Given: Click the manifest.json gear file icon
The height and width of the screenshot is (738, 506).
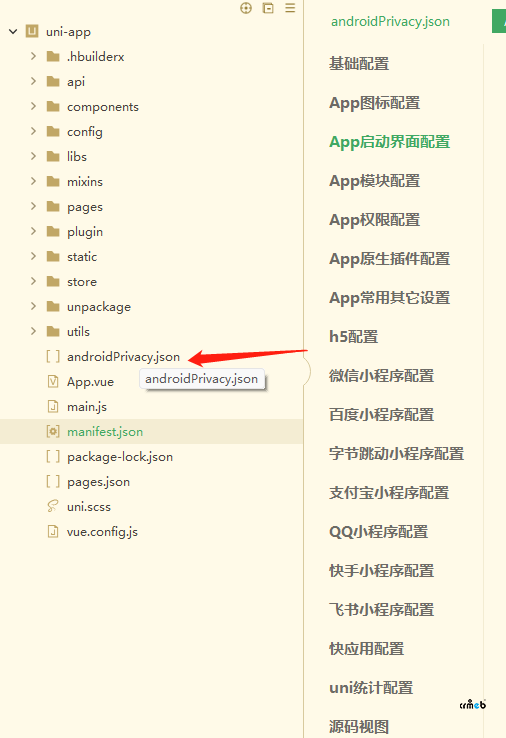Looking at the screenshot, I should coord(53,431).
